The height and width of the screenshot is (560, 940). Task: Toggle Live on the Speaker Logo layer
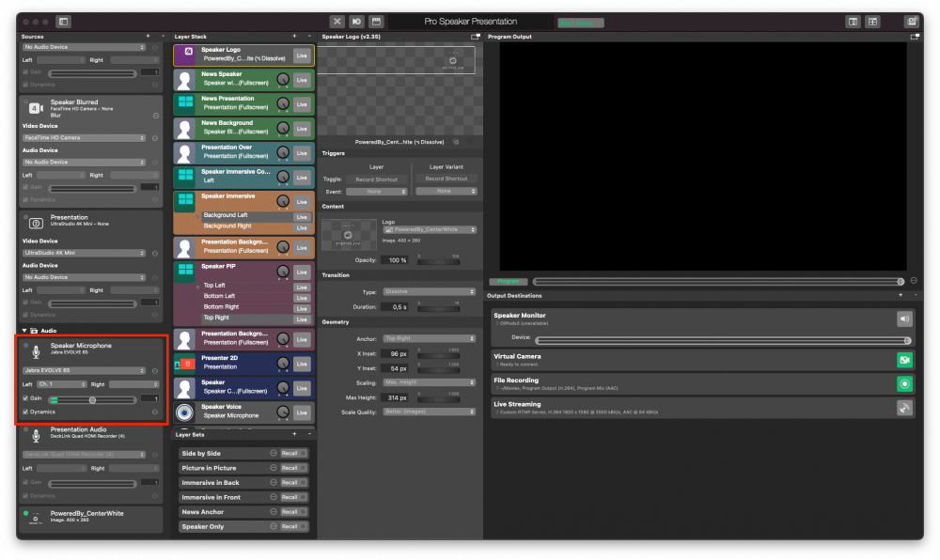(302, 55)
